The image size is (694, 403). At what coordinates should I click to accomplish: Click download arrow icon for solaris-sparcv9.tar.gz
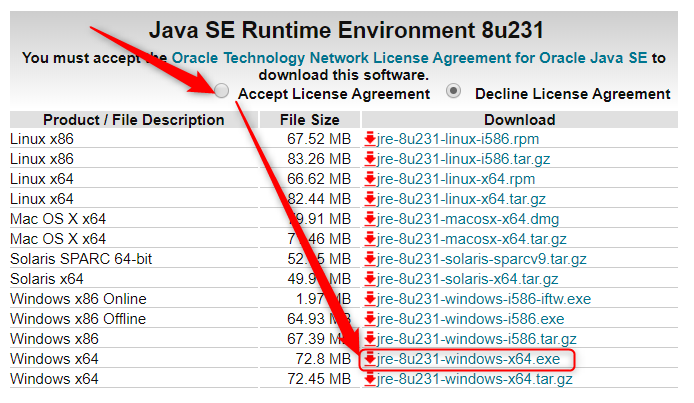click(370, 259)
